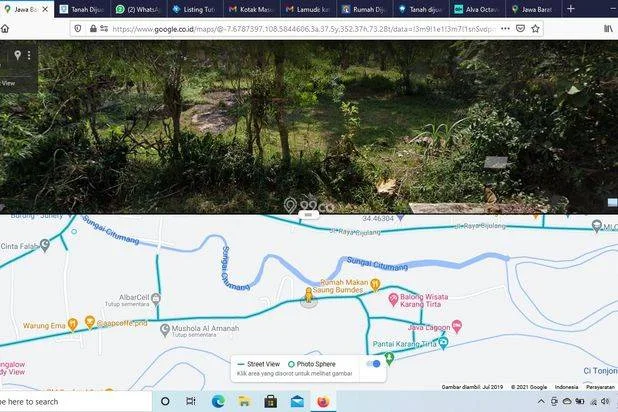Open the Firefox library icon
Viewport: 618px width, 412px height.
click(608, 28)
